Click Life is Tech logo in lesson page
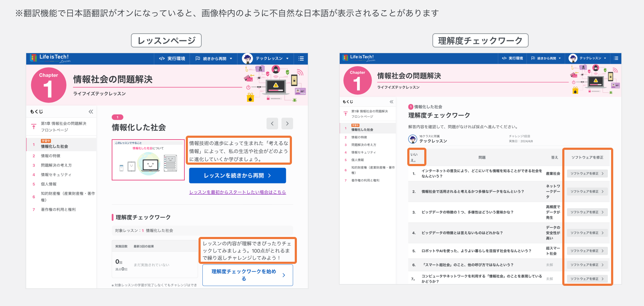This screenshot has height=306, width=644. click(50, 58)
